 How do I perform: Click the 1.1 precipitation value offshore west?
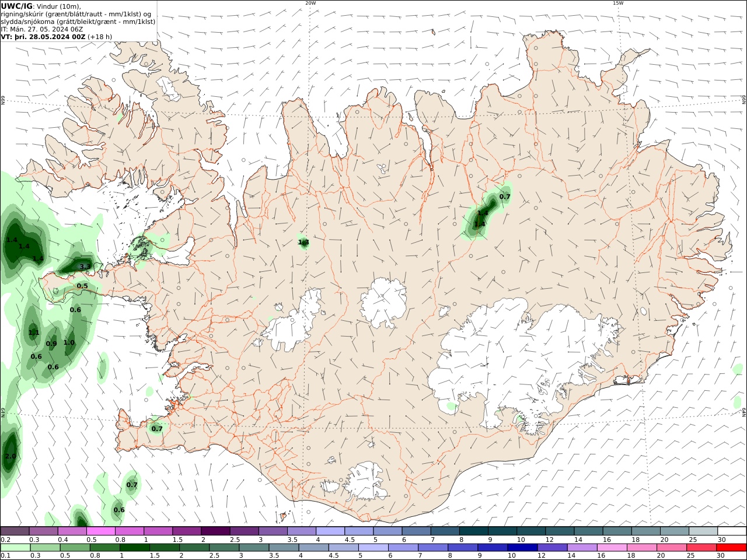click(34, 332)
